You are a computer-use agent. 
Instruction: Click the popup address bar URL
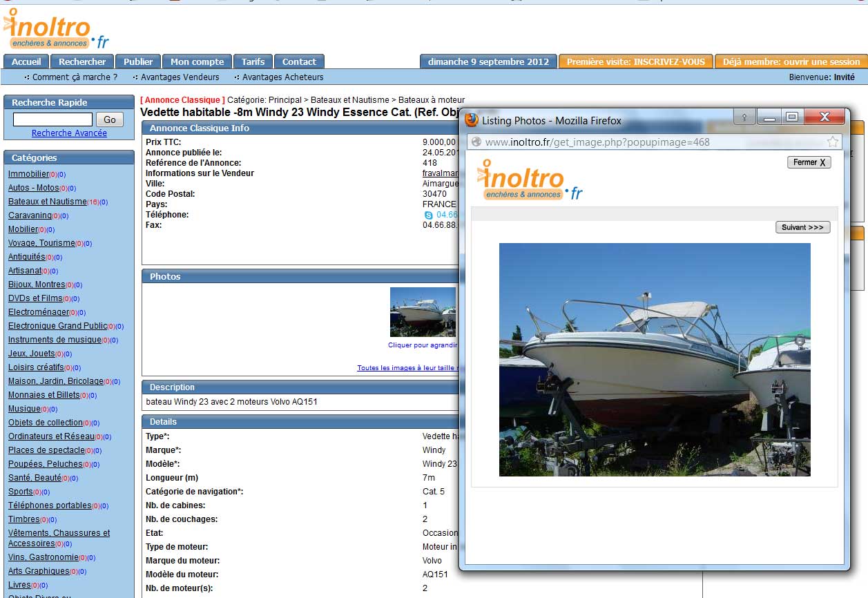[597, 142]
